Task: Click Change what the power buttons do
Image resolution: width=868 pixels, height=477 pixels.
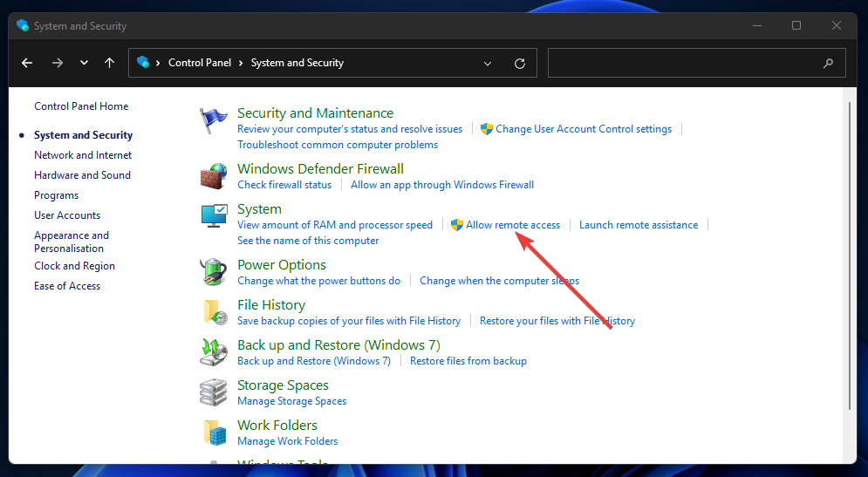Action: (x=319, y=281)
